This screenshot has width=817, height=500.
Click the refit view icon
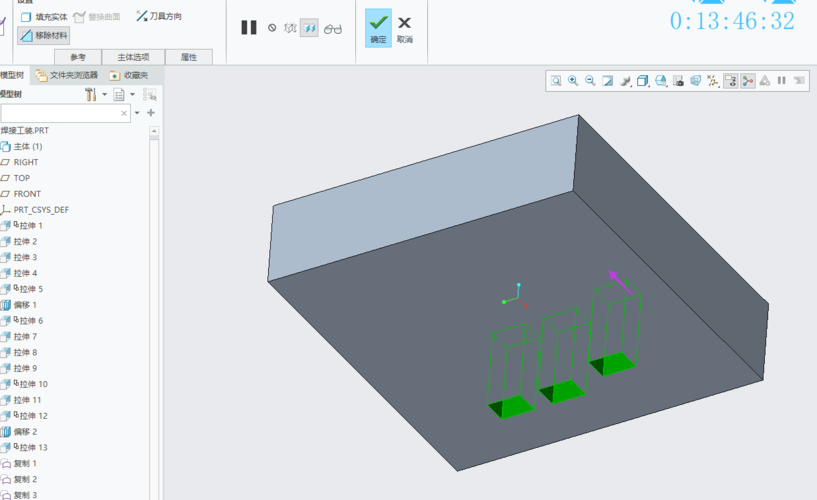click(556, 81)
